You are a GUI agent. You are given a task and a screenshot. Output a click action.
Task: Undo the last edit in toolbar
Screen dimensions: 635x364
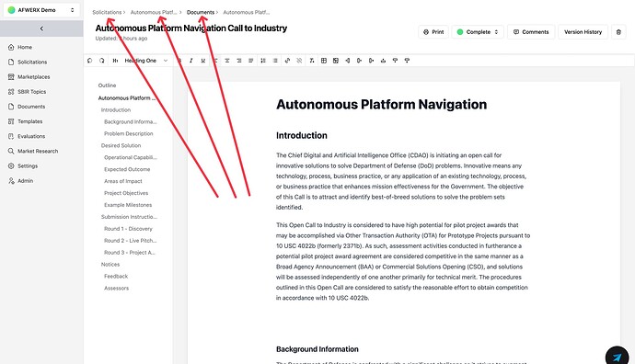[90, 61]
